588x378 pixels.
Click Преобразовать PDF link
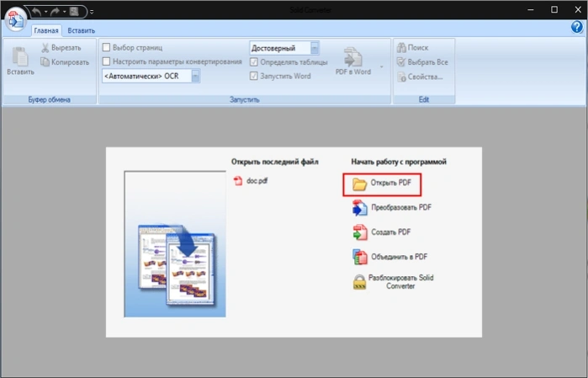click(401, 207)
